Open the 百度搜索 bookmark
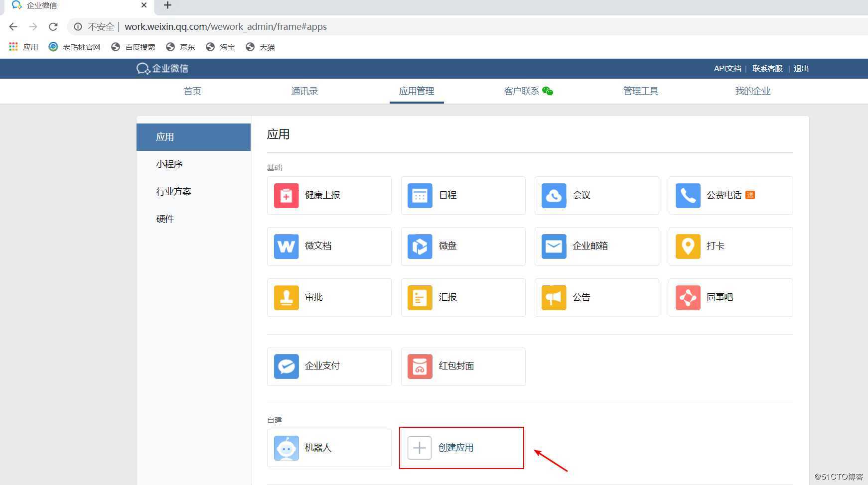This screenshot has height=485, width=868. click(133, 47)
